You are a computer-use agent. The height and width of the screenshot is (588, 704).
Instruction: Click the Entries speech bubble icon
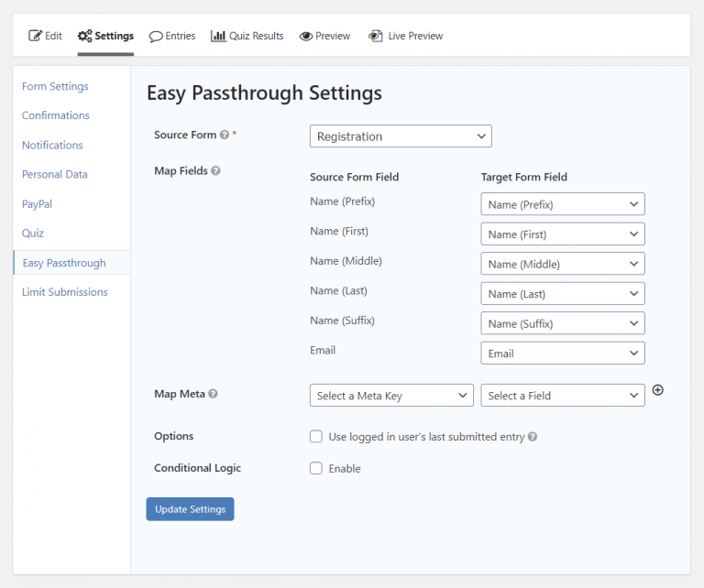point(156,37)
